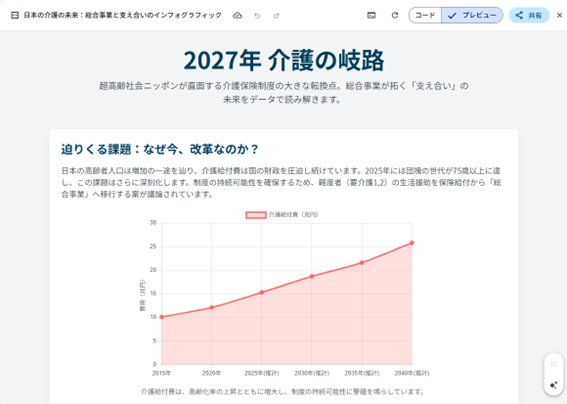This screenshot has width=567, height=404.
Task: Click the 2015年 data point on chart
Action: 162,317
